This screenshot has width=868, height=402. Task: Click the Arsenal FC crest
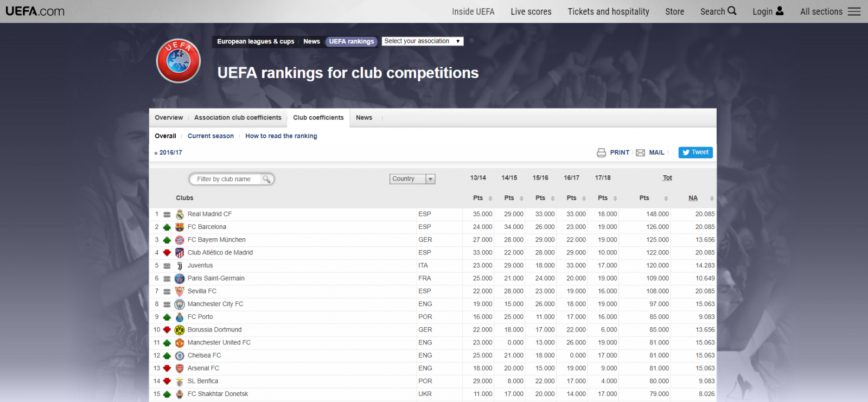180,368
